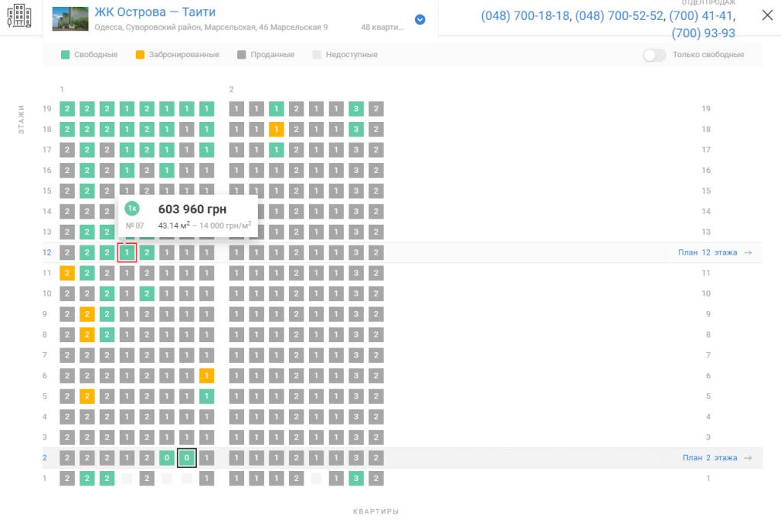Open План 12 этажа floor plan
Viewport: 781px width, 532px height.
click(x=707, y=252)
